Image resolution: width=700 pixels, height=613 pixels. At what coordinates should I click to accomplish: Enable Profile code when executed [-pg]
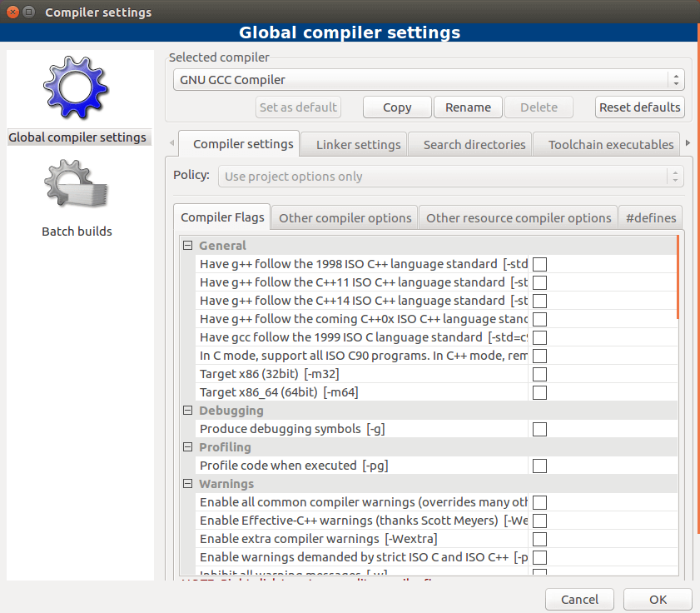click(539, 466)
